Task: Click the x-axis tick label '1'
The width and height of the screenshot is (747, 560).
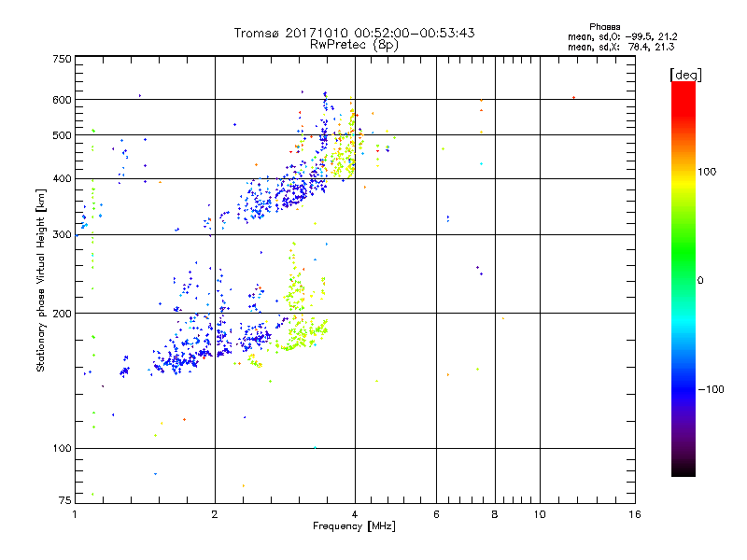Action: tap(75, 514)
